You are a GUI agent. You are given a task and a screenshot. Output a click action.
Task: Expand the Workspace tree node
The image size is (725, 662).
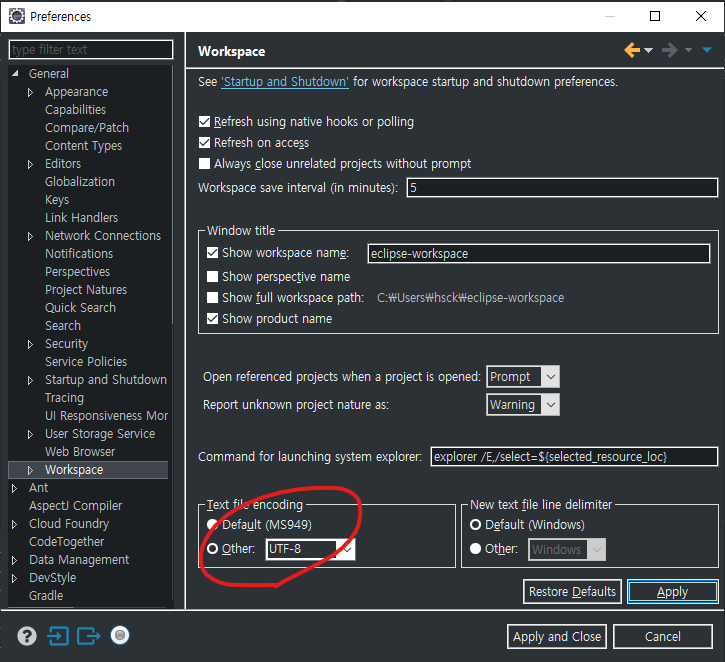[31, 470]
